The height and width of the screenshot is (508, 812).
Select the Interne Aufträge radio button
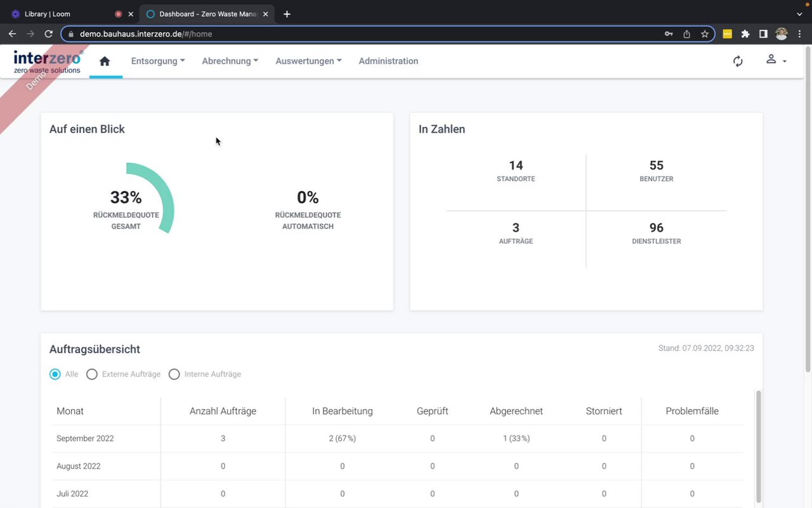click(x=174, y=374)
